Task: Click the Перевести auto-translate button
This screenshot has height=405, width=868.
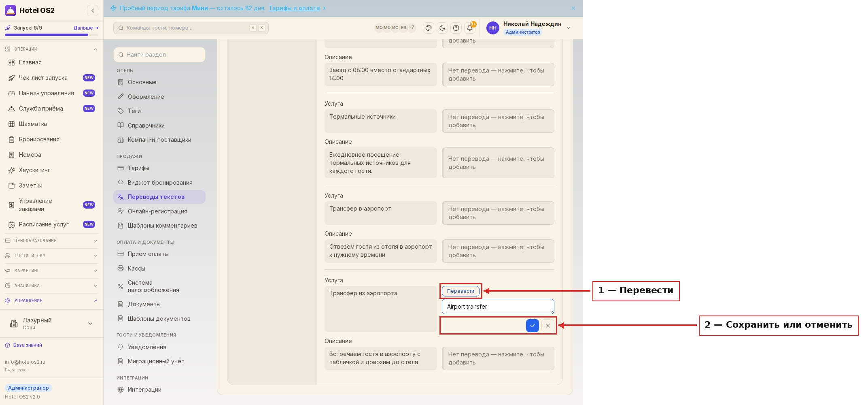Action: [x=461, y=291]
